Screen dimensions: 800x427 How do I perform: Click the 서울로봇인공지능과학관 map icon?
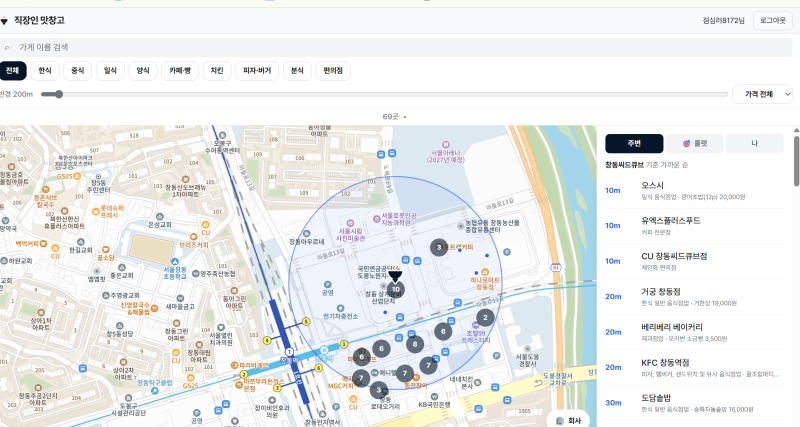(377, 218)
